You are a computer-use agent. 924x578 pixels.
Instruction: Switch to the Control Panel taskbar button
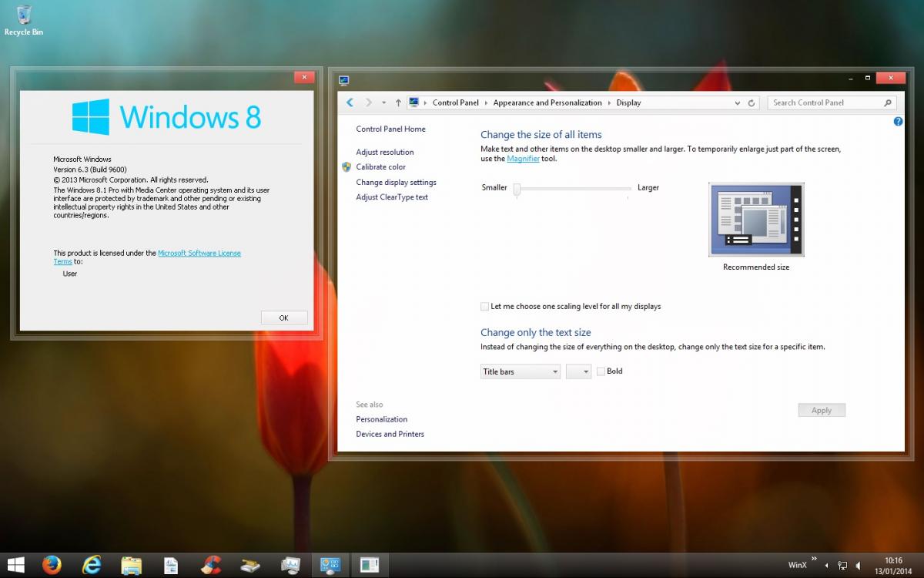coord(330,565)
